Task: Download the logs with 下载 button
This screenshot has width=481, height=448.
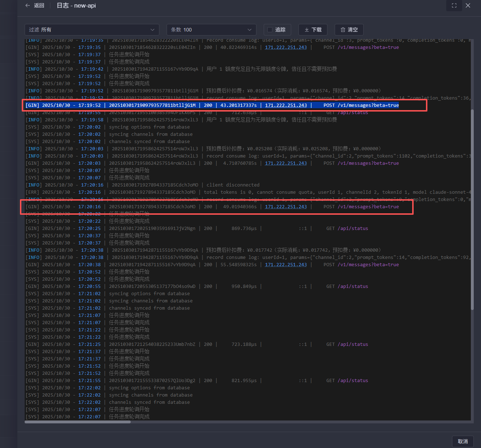Action: pos(313,30)
